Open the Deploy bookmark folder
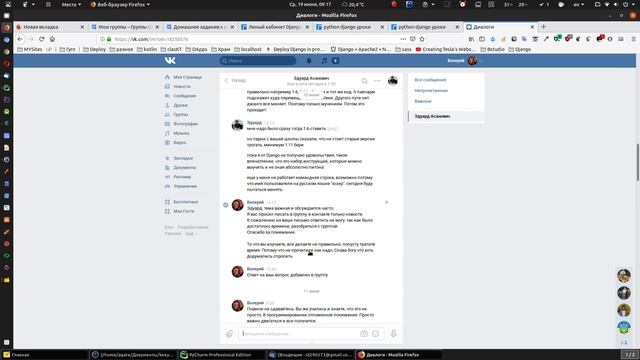The height and width of the screenshot is (360, 640). (x=94, y=49)
